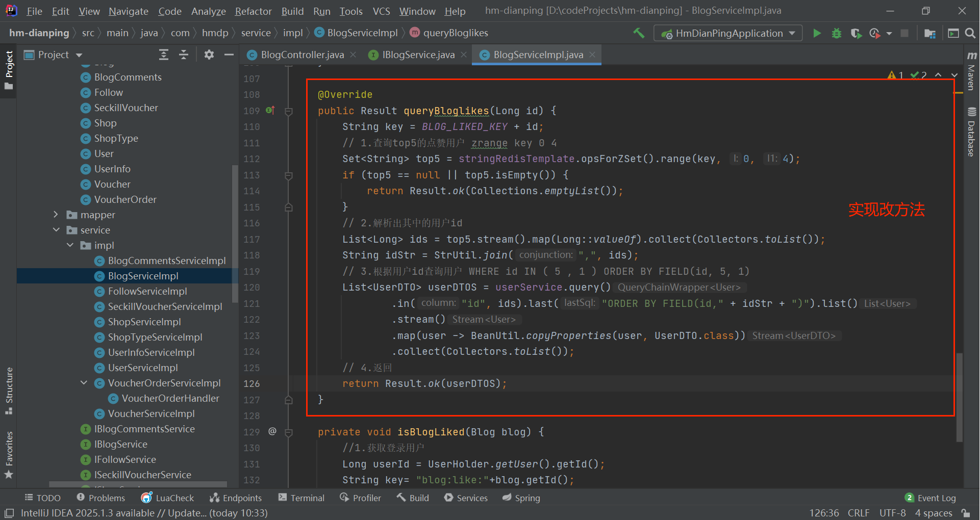Start debugging with the bug icon

pos(837,33)
